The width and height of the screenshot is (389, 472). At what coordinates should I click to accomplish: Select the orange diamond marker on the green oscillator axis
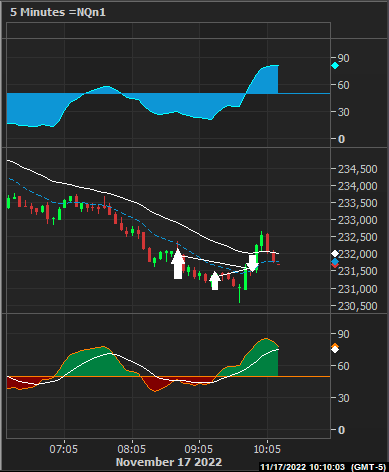coord(335,346)
